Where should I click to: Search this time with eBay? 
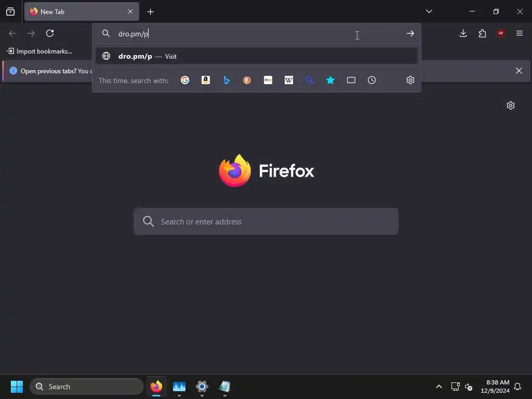[268, 80]
